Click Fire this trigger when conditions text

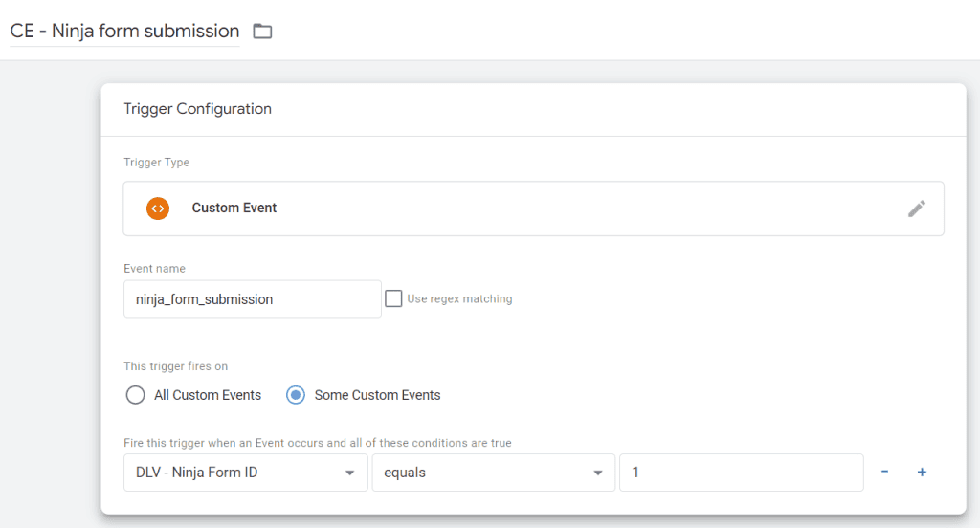coord(318,443)
